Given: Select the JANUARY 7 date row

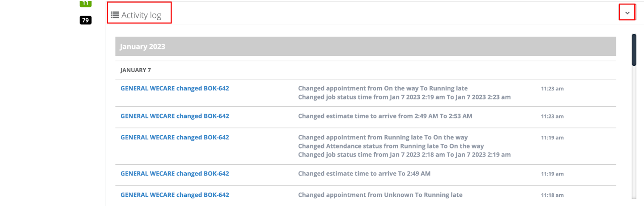Looking at the screenshot, I should coord(365,70).
